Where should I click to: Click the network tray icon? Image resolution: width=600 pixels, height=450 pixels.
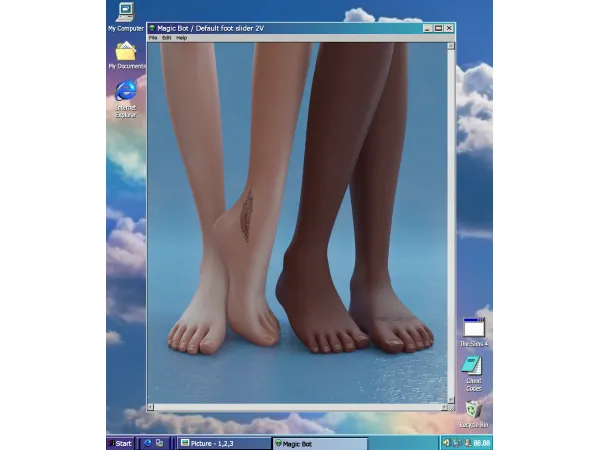pyautogui.click(x=457, y=443)
